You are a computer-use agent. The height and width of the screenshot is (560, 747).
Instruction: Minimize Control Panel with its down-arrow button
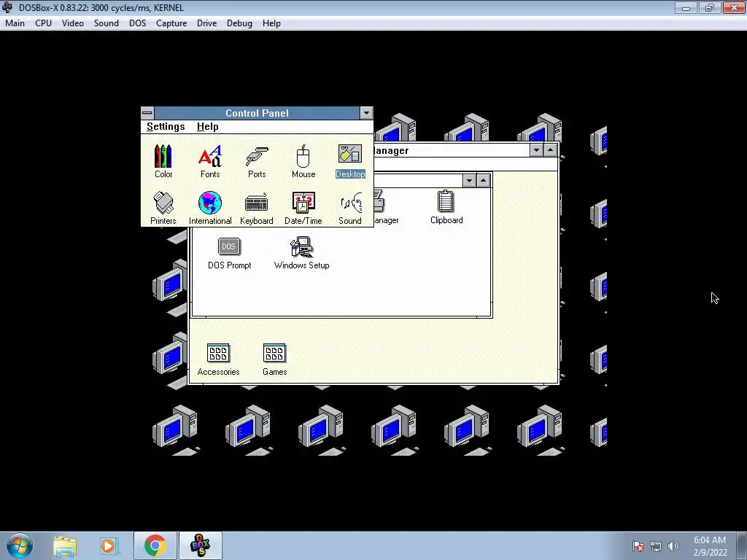pos(366,113)
